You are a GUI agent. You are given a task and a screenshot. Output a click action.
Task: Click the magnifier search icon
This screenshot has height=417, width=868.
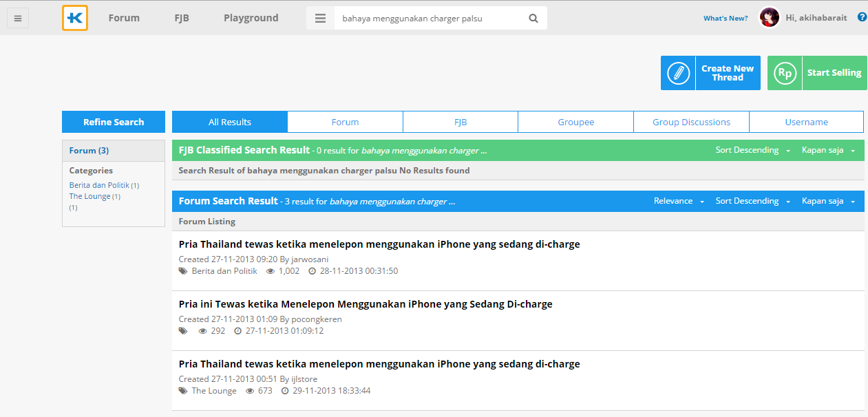pos(533,19)
